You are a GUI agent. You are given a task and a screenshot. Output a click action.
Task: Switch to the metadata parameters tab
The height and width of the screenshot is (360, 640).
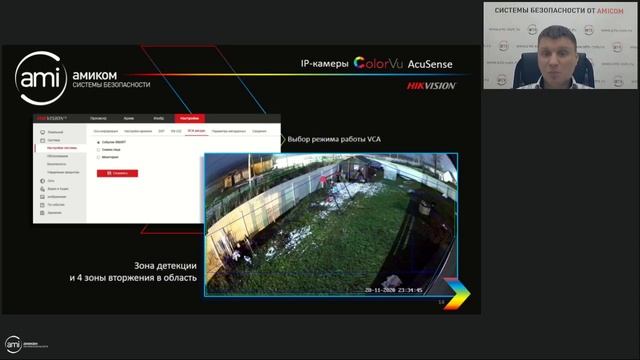point(229,131)
